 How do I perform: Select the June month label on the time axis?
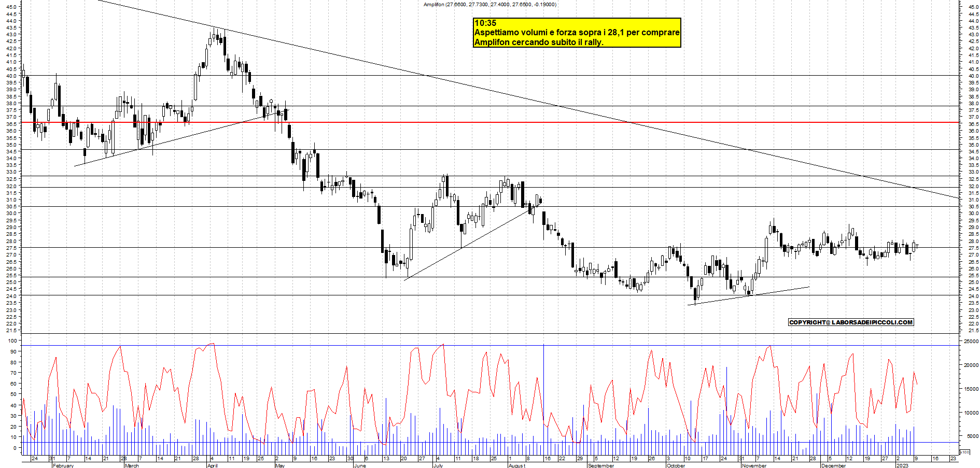(x=359, y=465)
